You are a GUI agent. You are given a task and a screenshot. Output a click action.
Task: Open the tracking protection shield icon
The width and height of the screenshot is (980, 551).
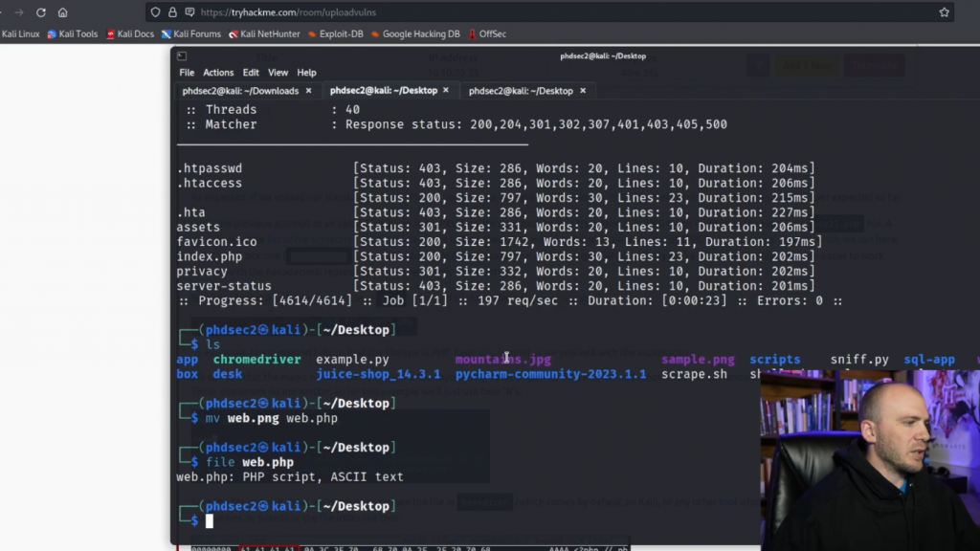coord(156,12)
